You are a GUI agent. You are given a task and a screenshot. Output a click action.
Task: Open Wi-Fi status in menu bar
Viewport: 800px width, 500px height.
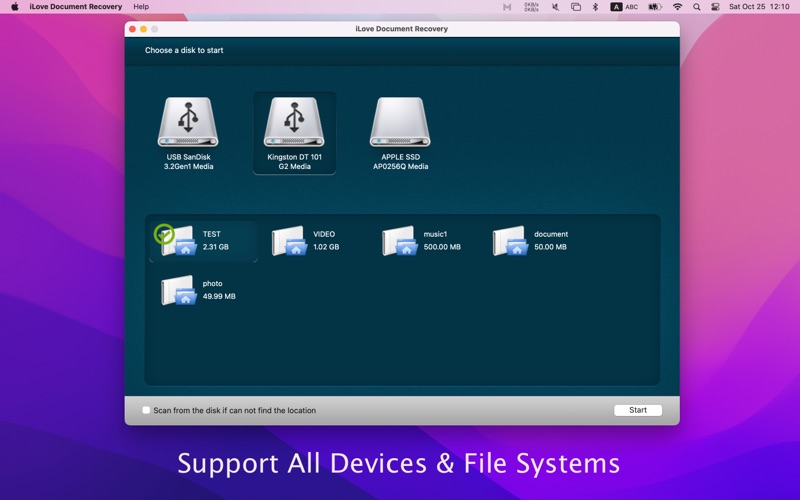678,7
